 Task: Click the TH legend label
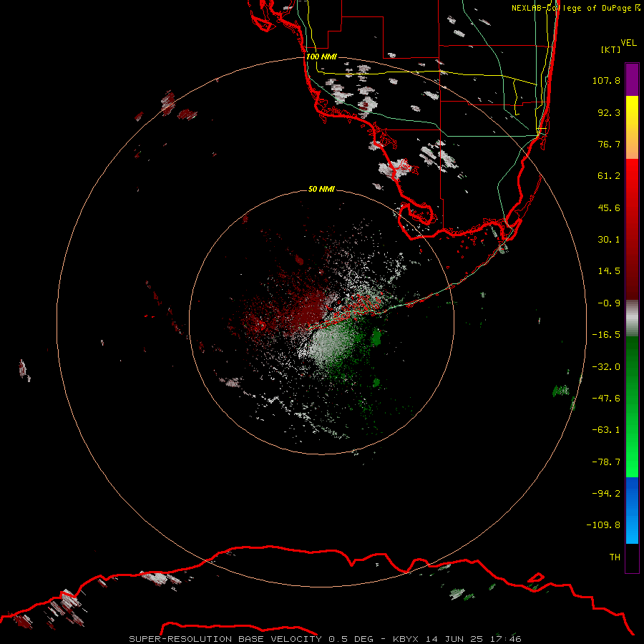[615, 557]
